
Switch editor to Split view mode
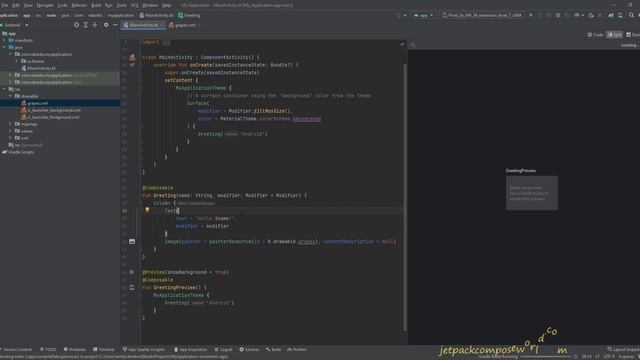coord(615,35)
